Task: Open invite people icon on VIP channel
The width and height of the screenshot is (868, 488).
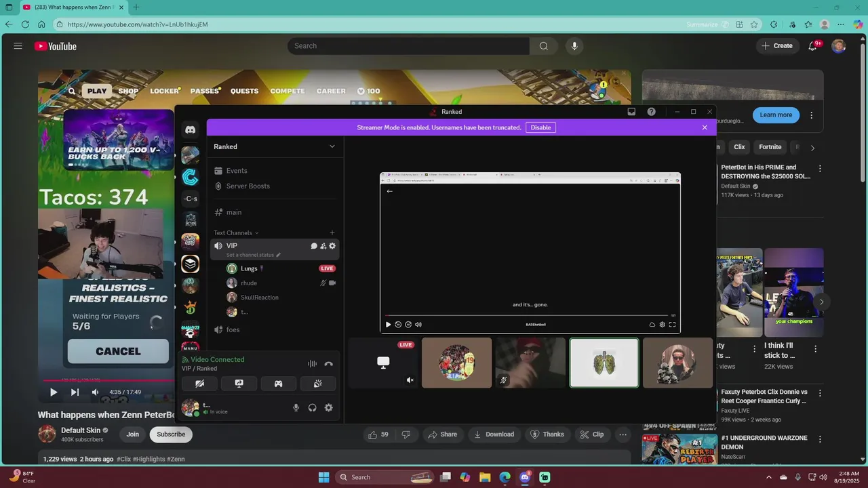Action: pos(323,246)
